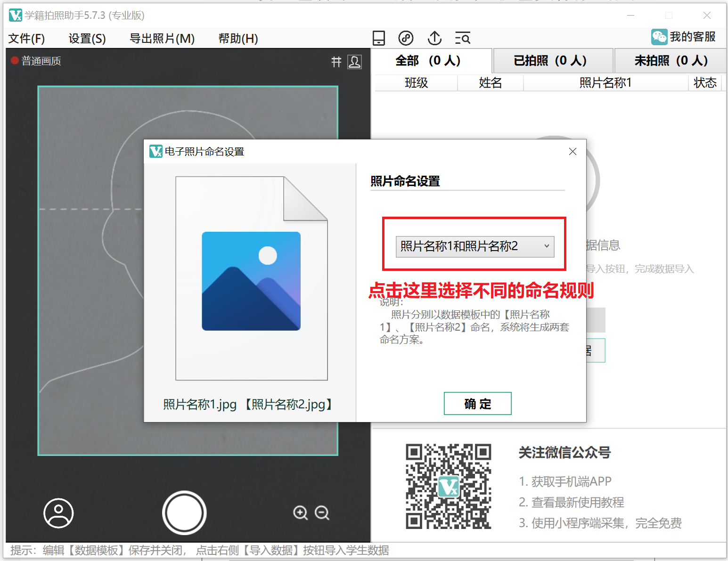The height and width of the screenshot is (561, 728).
Task: Click the mini-program link icon in toolbar
Action: tap(406, 38)
